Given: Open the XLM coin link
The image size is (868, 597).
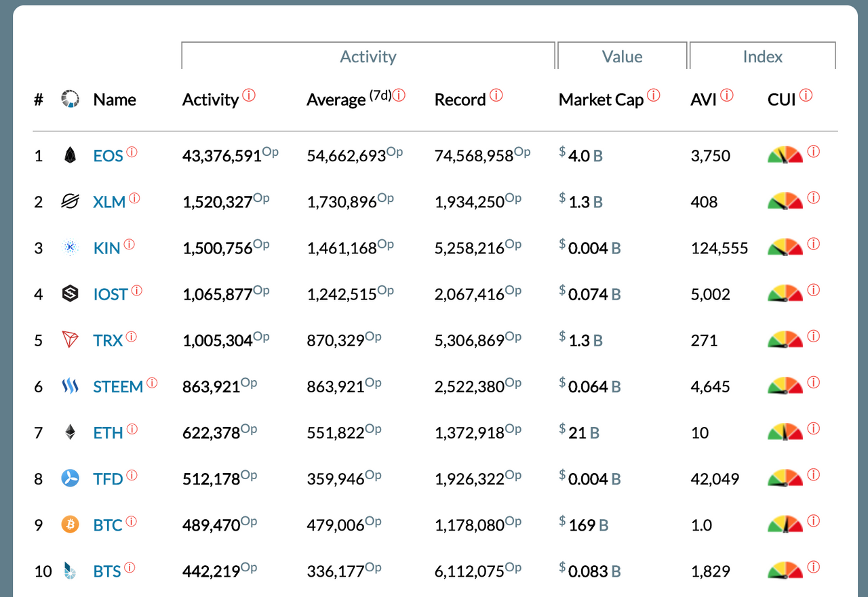Looking at the screenshot, I should click(109, 202).
